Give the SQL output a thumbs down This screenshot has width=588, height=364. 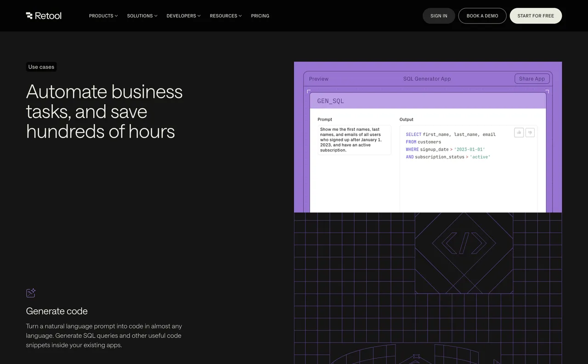pyautogui.click(x=530, y=132)
